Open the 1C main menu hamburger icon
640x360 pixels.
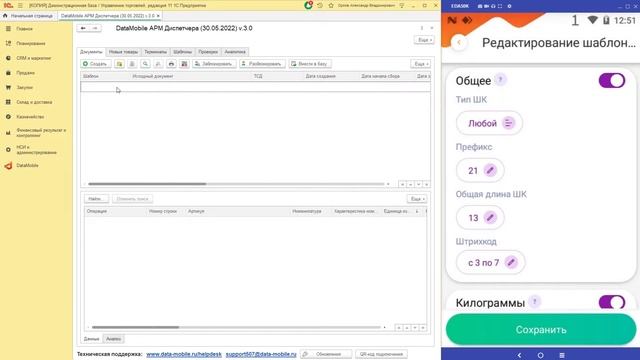coord(20,5)
